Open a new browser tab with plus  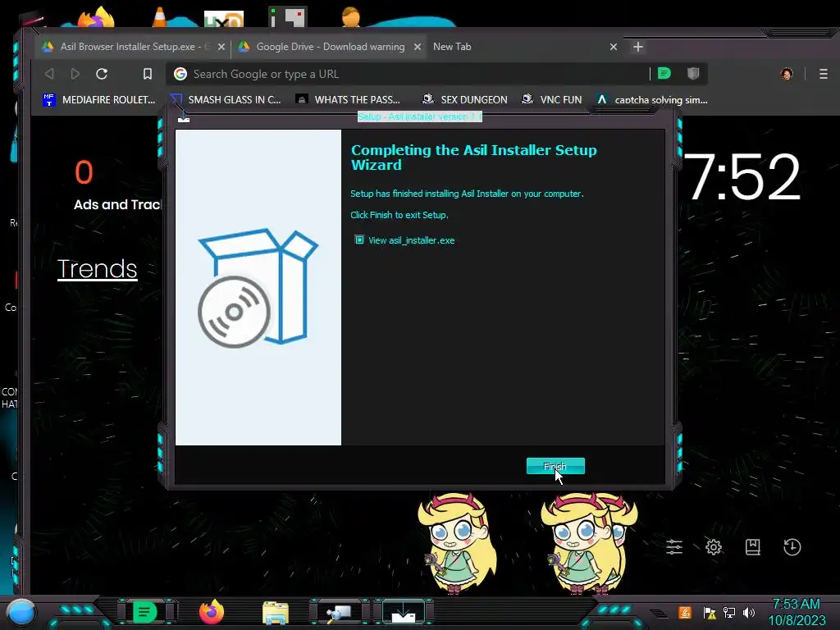coord(637,47)
